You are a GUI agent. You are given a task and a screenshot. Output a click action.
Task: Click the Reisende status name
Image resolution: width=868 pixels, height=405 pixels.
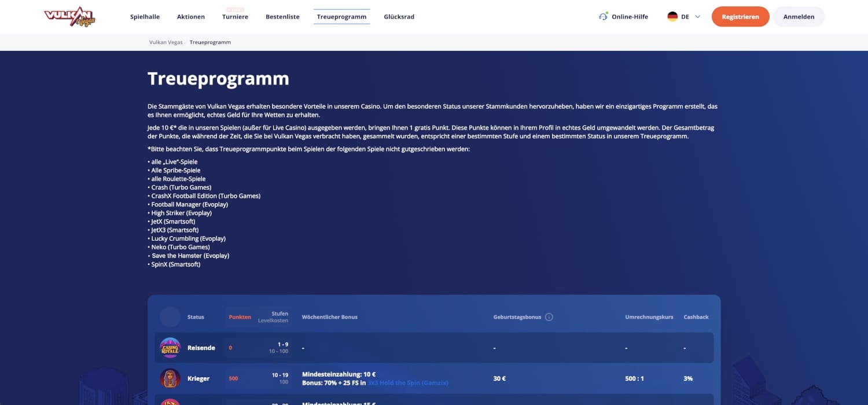[x=201, y=348]
